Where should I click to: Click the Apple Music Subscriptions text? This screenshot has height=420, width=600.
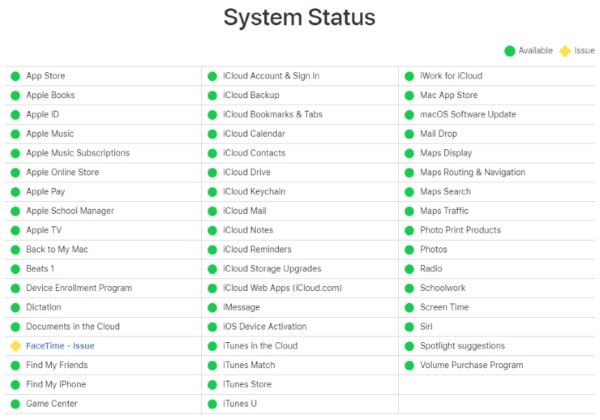pos(78,153)
